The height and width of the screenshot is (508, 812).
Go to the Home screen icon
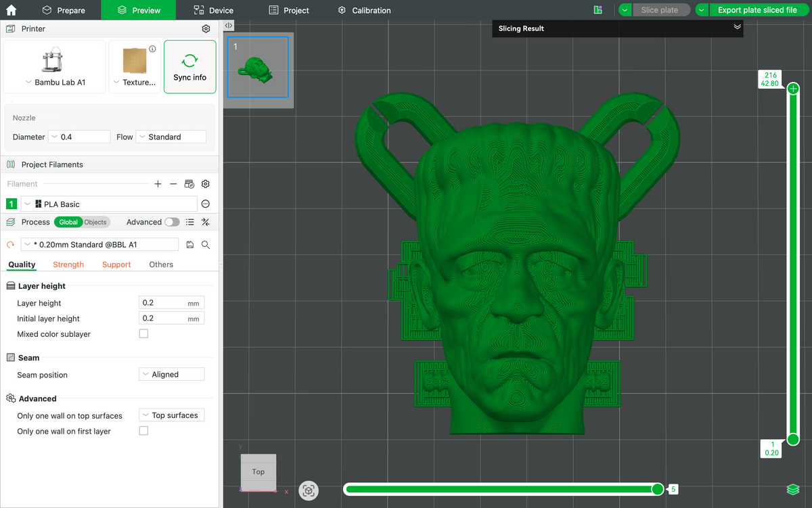11,10
